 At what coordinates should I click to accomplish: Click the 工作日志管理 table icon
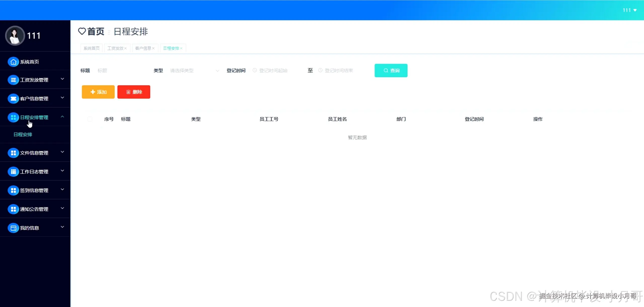coord(13,172)
